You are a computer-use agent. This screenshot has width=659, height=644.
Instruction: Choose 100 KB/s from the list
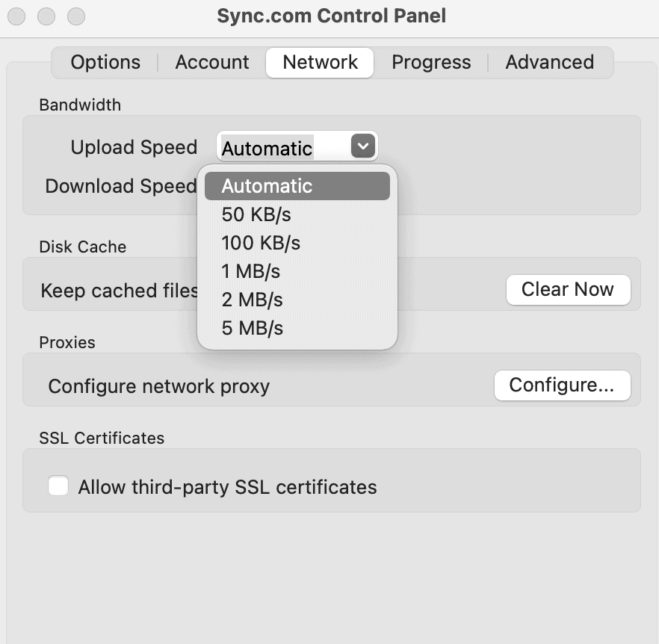297,243
